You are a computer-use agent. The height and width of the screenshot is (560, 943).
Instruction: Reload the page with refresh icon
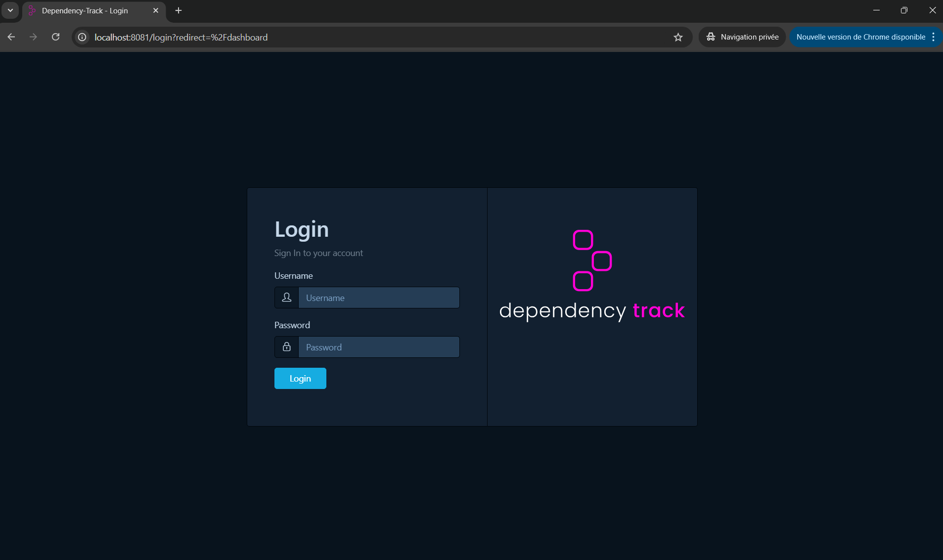tap(56, 37)
